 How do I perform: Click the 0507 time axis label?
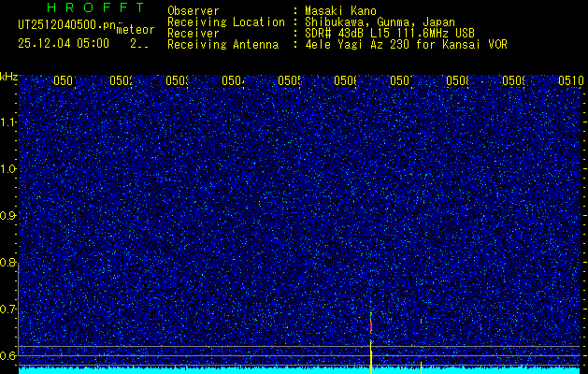(401, 80)
